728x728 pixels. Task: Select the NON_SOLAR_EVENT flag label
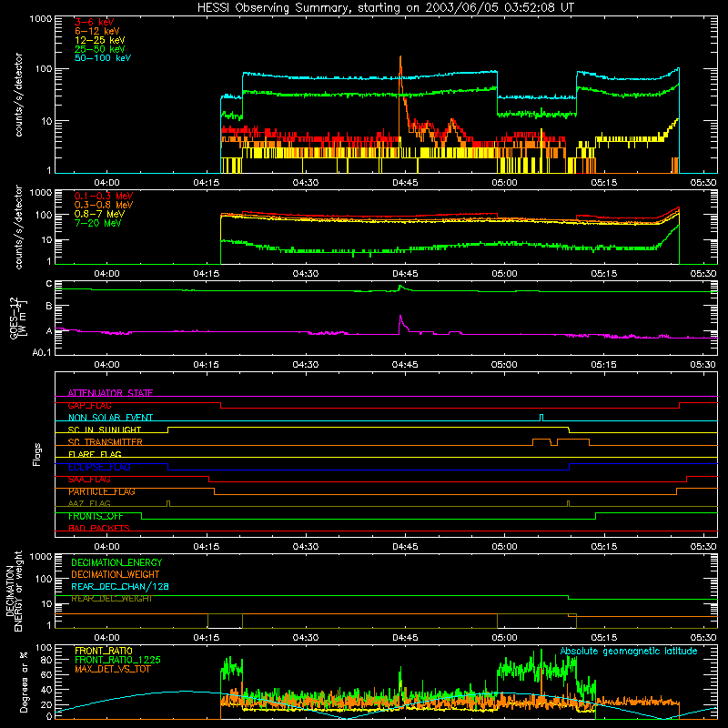pos(110,418)
